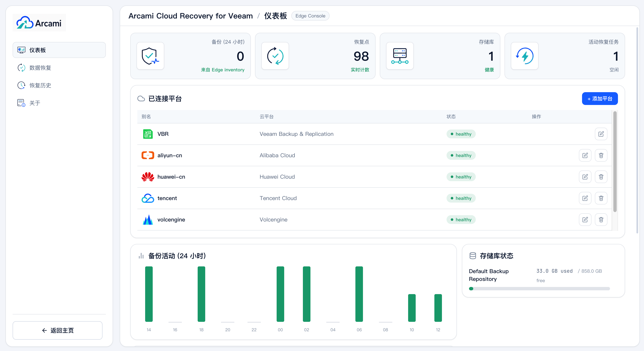Click the 33.0 GB used value
644x351 pixels.
555,271
